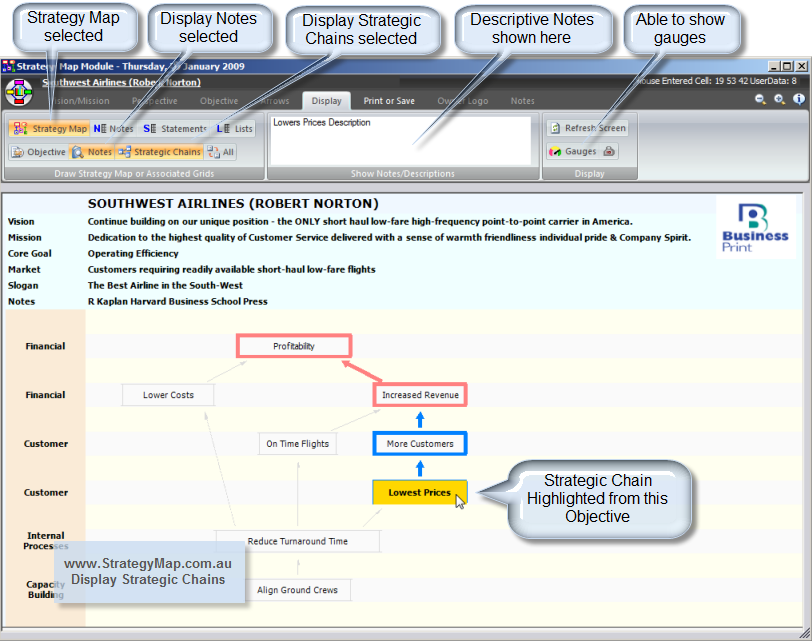
Task: Click the title bar Strategy Map Module icon
Action: coord(8,66)
